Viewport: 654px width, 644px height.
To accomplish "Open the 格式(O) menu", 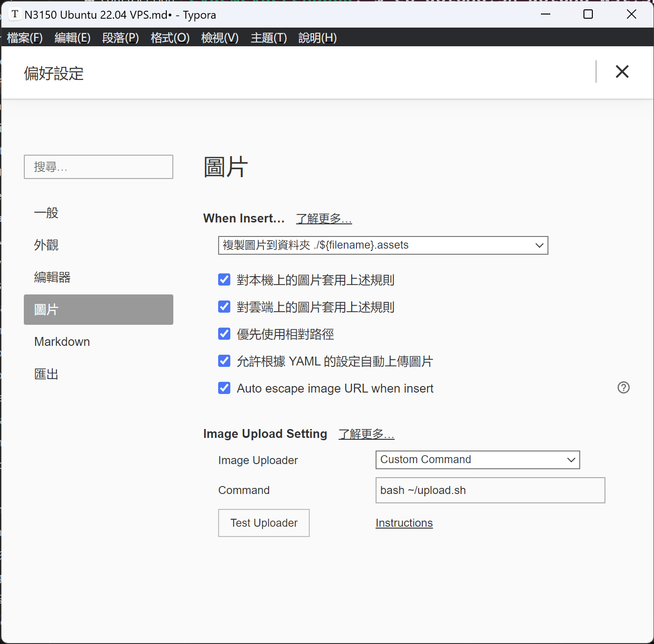I will (x=170, y=38).
